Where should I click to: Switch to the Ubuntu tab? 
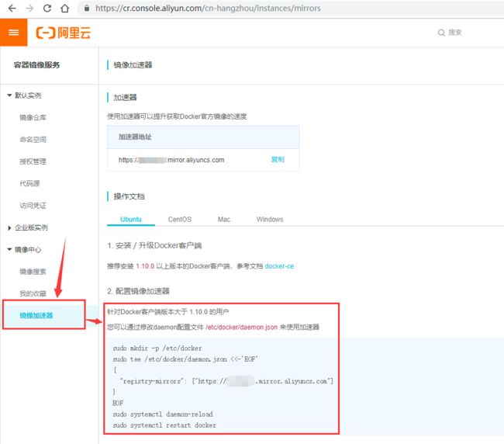[x=131, y=219]
